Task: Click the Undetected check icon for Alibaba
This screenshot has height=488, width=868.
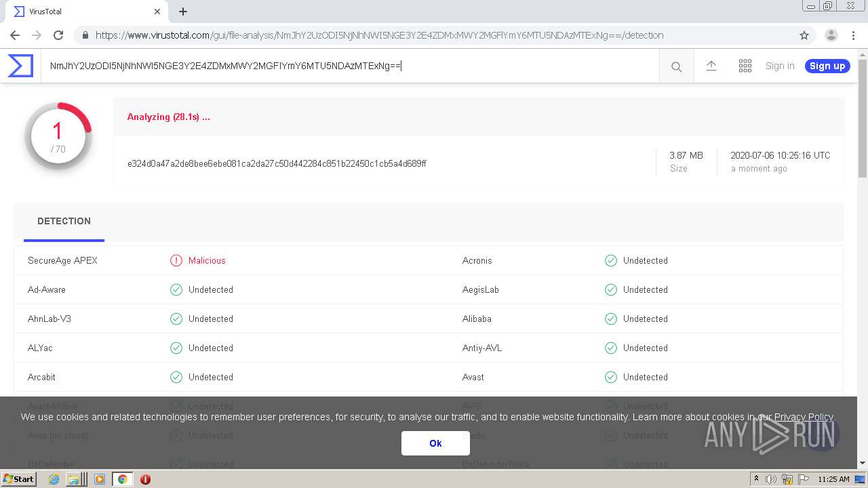Action: tap(611, 319)
